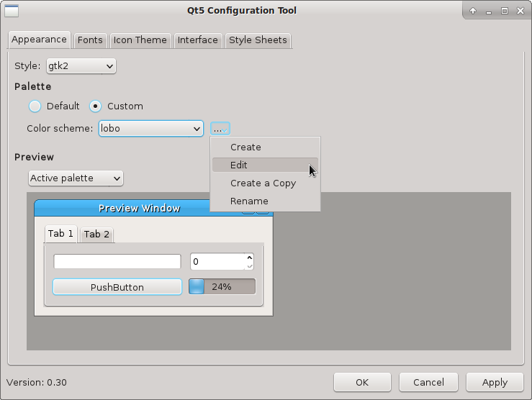532x400 pixels.
Task: Click the Version: 0.30 label
Action: (x=37, y=382)
